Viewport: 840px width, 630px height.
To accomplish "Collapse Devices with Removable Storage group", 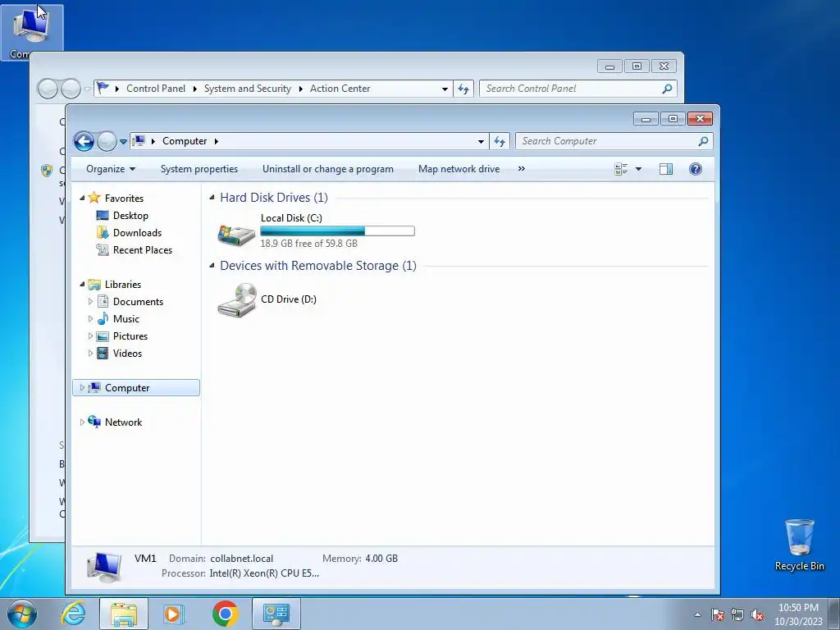I will click(x=212, y=266).
